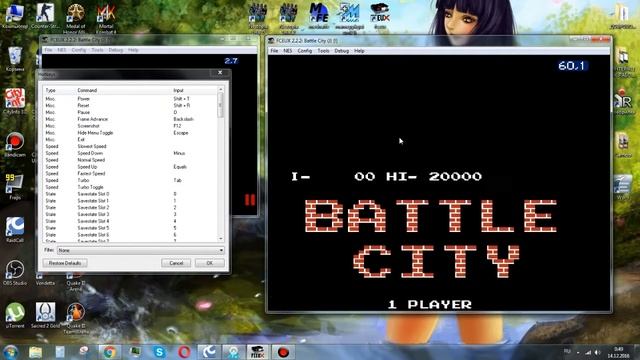The width and height of the screenshot is (640, 360).
Task: Select the Speed Up row
Action: (x=130, y=167)
